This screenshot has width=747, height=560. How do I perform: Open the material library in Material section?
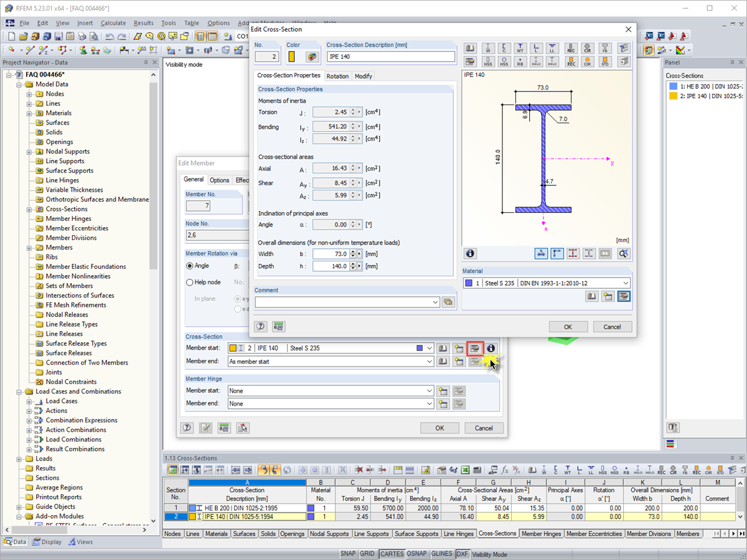[x=592, y=297]
